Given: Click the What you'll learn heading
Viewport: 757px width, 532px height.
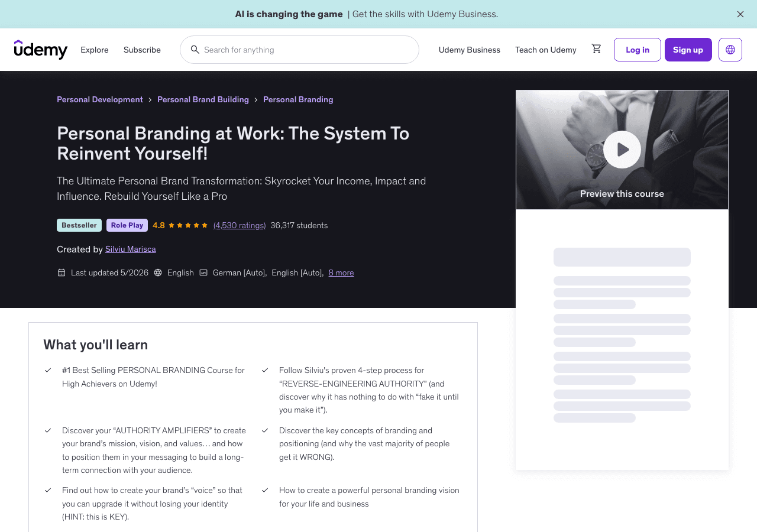Looking at the screenshot, I should coord(96,345).
